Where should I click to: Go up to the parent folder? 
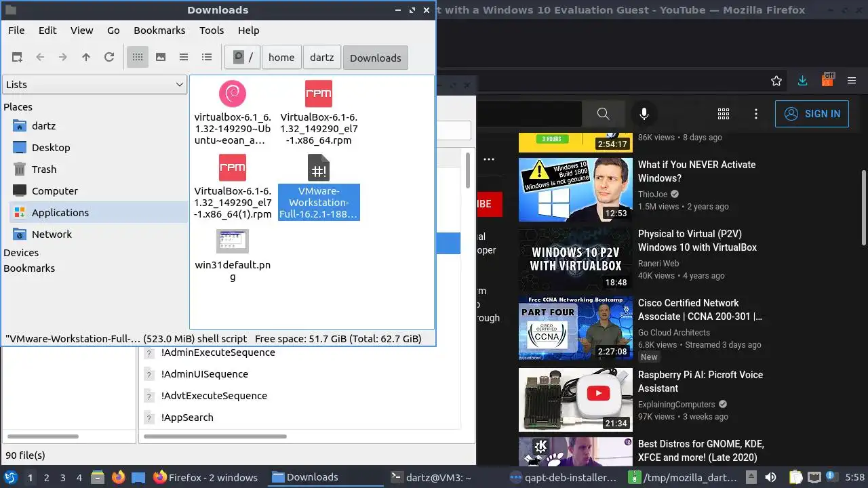(86, 58)
